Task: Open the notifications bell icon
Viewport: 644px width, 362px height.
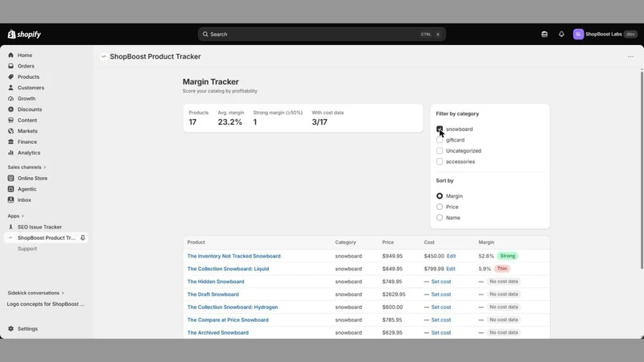Action: [x=561, y=34]
